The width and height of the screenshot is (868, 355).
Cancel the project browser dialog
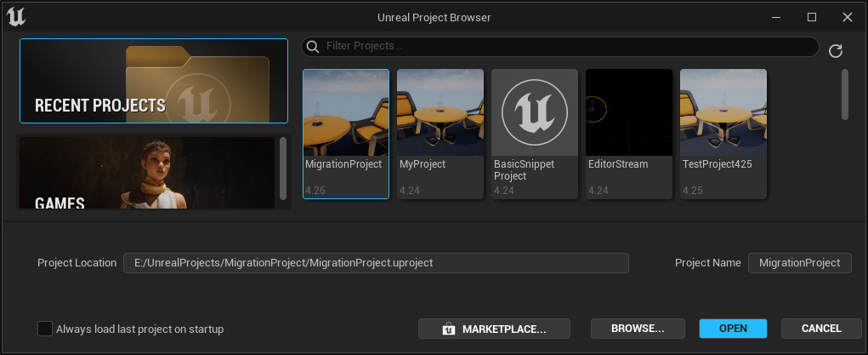click(x=821, y=329)
